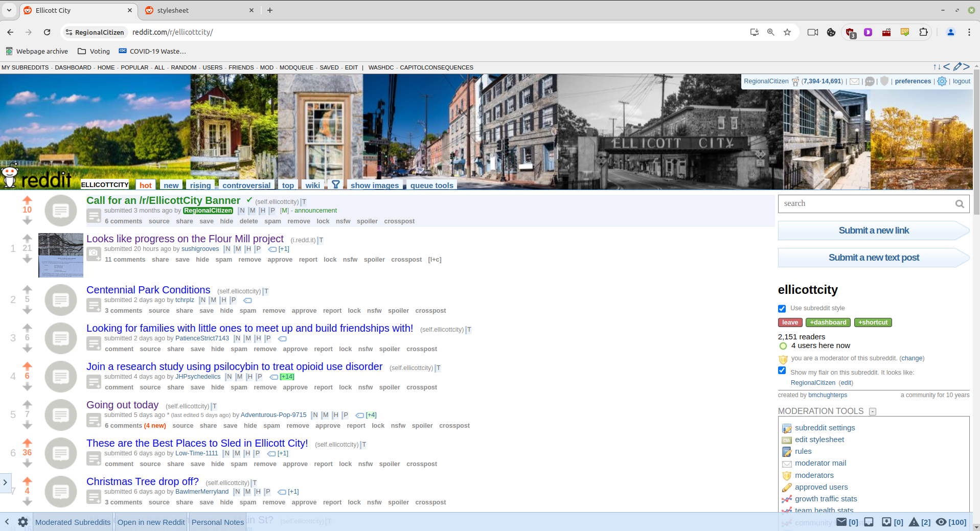Viewport: 980px width, 531px height.
Task: Click 'Moderated Subreddits' in toolbox bar
Action: (73, 522)
